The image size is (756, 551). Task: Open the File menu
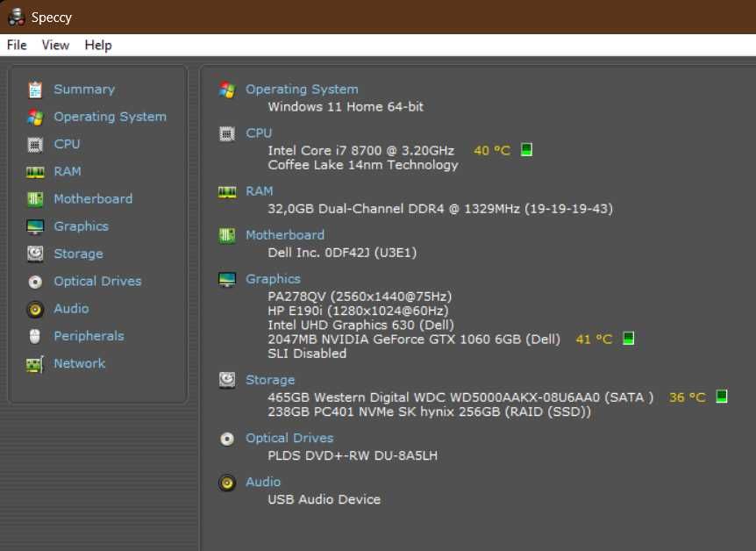coord(17,45)
